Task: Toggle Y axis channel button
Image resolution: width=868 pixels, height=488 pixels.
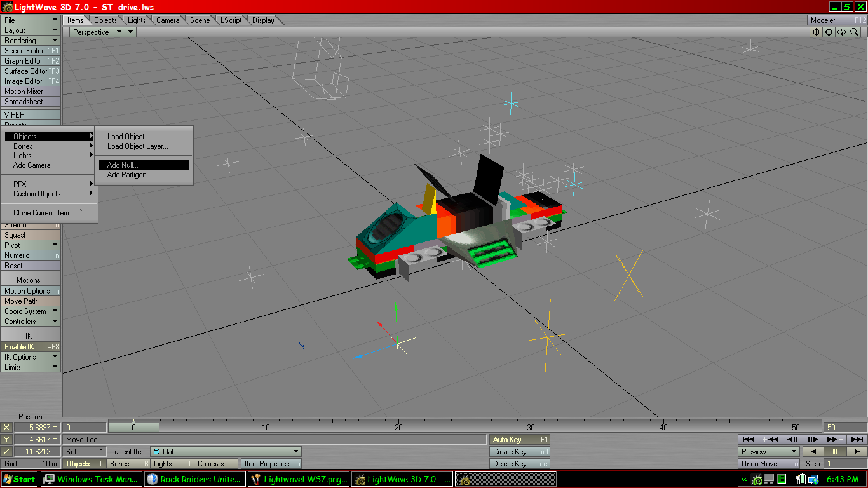Action: 6,439
